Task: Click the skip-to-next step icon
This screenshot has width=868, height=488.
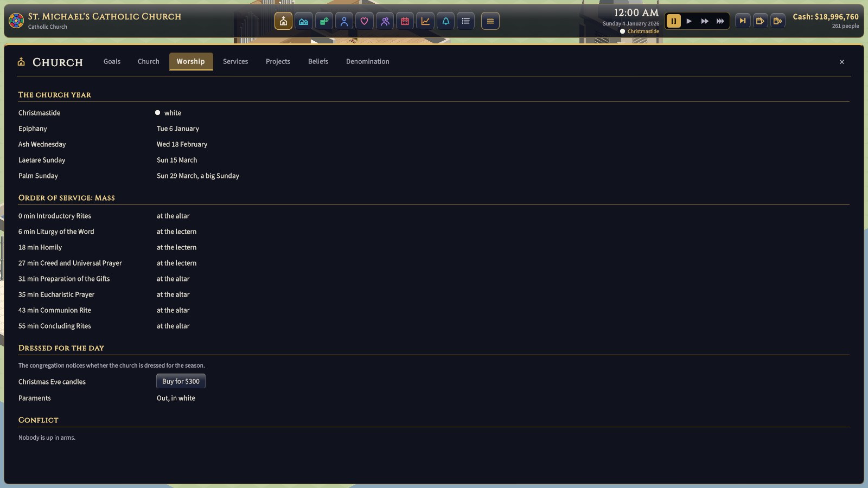Action: 743,21
